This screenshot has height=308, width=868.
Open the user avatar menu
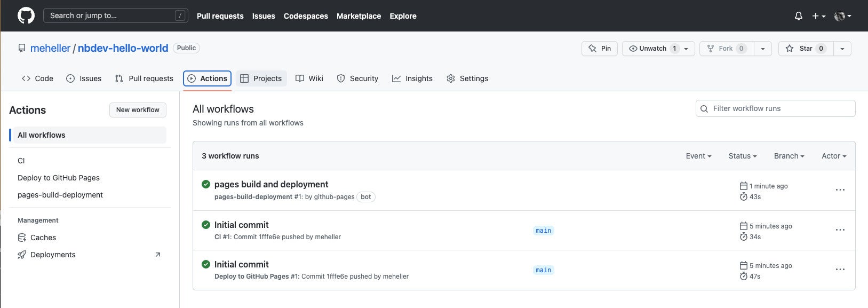click(x=842, y=16)
